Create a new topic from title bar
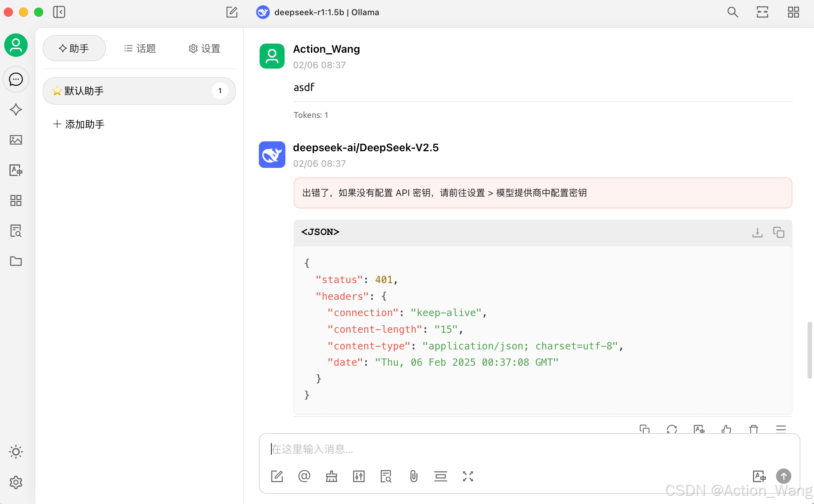The height and width of the screenshot is (504, 814). click(x=232, y=12)
